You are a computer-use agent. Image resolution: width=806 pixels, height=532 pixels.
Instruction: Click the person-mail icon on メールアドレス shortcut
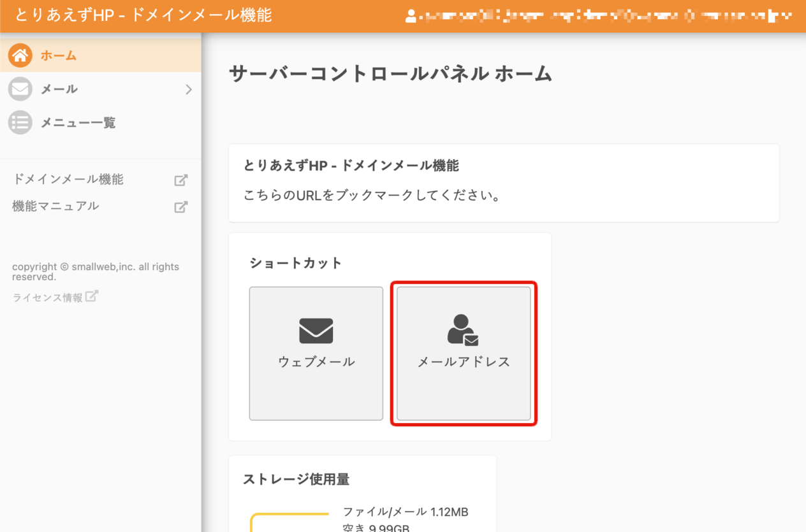coord(463,330)
